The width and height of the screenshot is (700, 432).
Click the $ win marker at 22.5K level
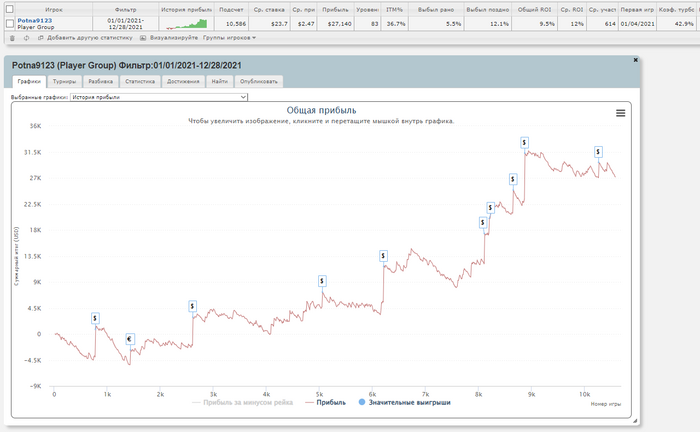click(490, 208)
